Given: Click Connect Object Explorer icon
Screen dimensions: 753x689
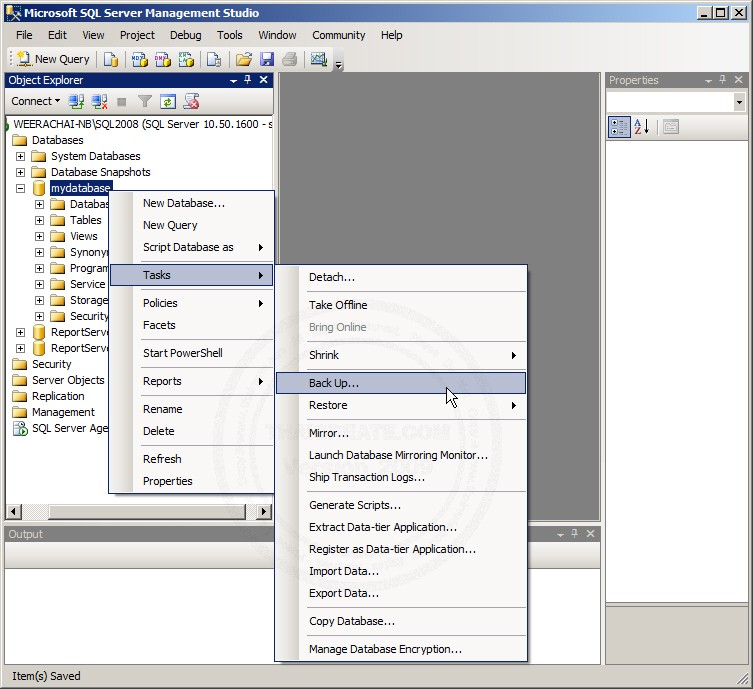Looking at the screenshot, I should pyautogui.click(x=76, y=101).
